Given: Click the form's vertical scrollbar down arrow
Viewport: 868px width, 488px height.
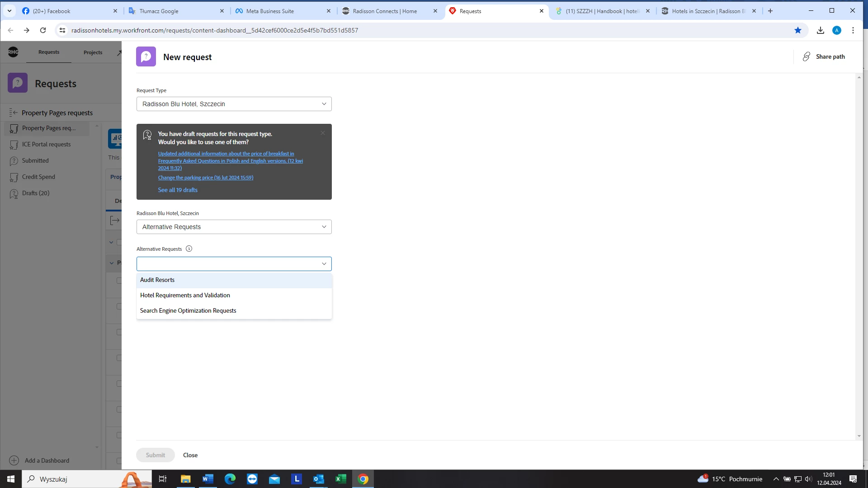Looking at the screenshot, I should (x=859, y=436).
